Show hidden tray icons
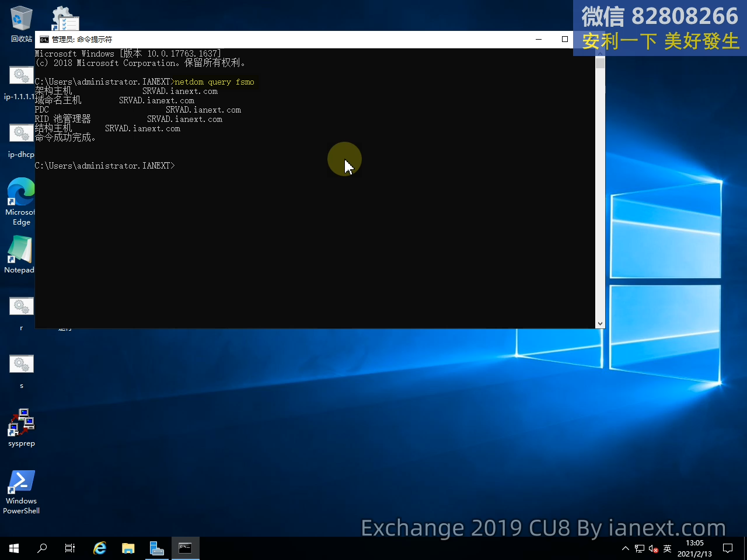 point(626,548)
